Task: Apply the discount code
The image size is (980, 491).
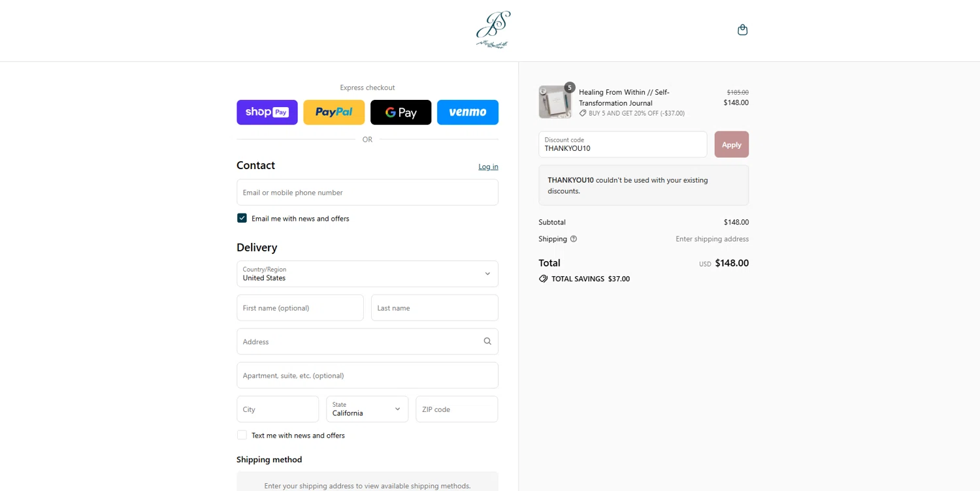Action: 732,144
